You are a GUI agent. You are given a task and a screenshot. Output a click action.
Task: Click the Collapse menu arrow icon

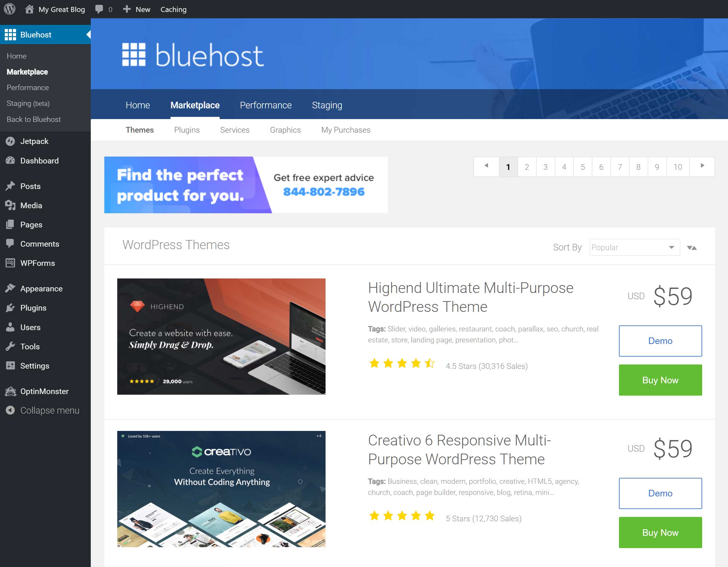(x=10, y=410)
